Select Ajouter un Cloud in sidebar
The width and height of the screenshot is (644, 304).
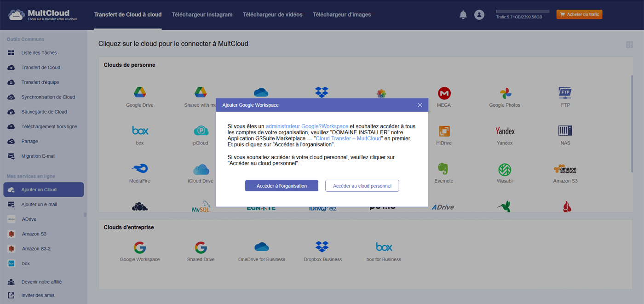click(x=44, y=189)
